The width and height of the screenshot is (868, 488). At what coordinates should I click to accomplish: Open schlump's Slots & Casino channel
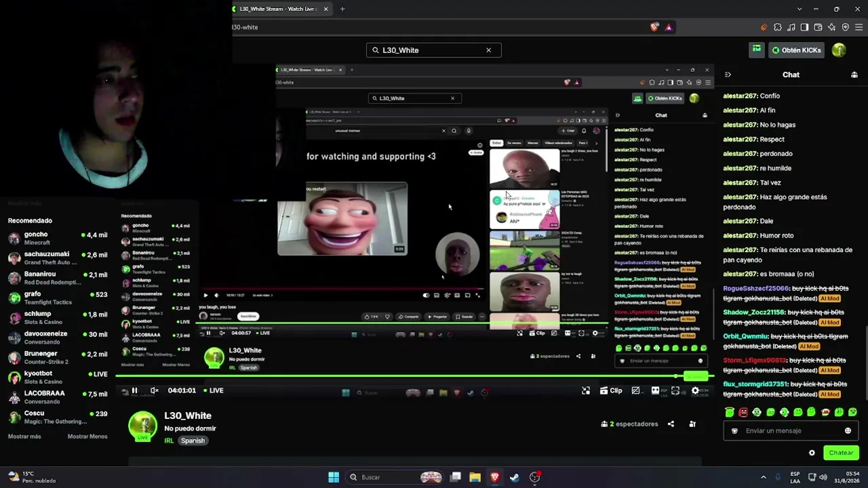pos(58,318)
